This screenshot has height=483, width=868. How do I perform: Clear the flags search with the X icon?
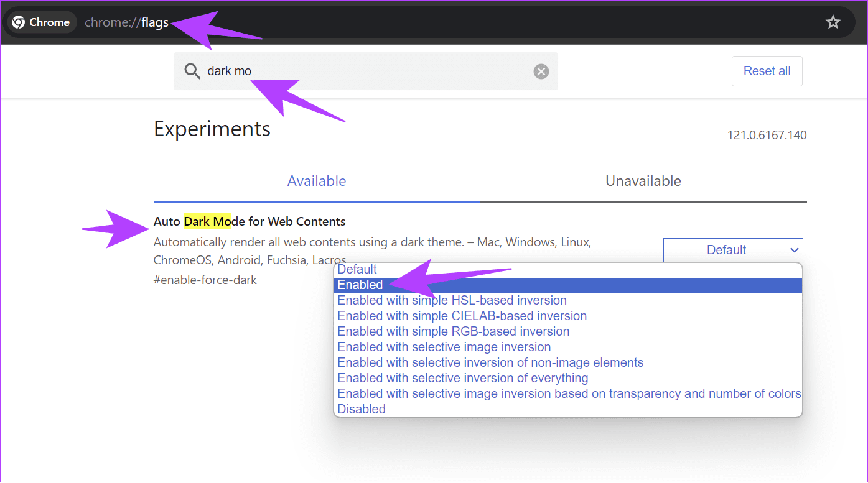[x=541, y=71]
